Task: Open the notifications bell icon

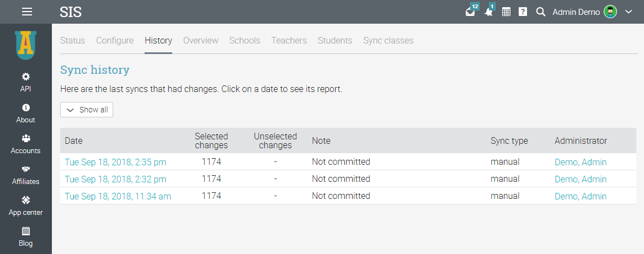Action: pyautogui.click(x=488, y=12)
